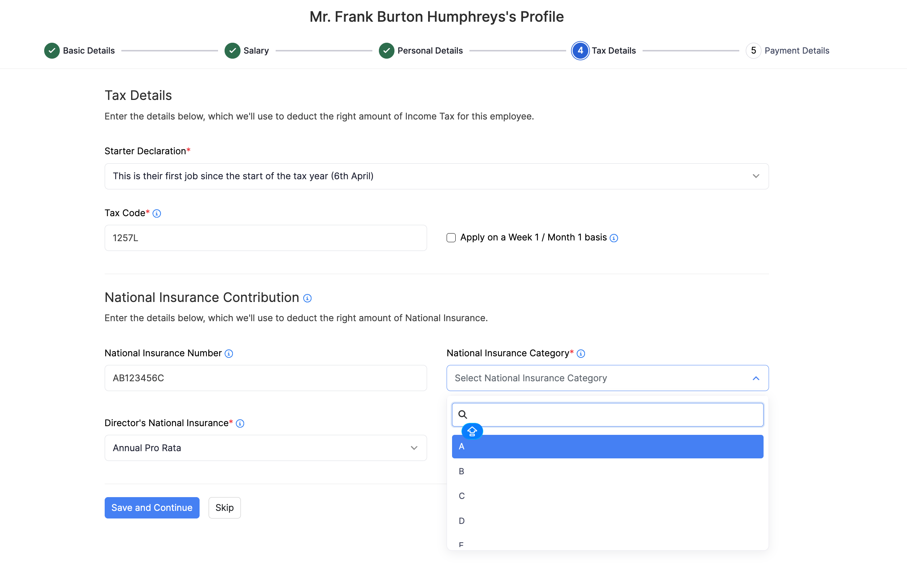This screenshot has height=588, width=907.
Task: Show National Insurance Number info tooltip
Action: [229, 353]
